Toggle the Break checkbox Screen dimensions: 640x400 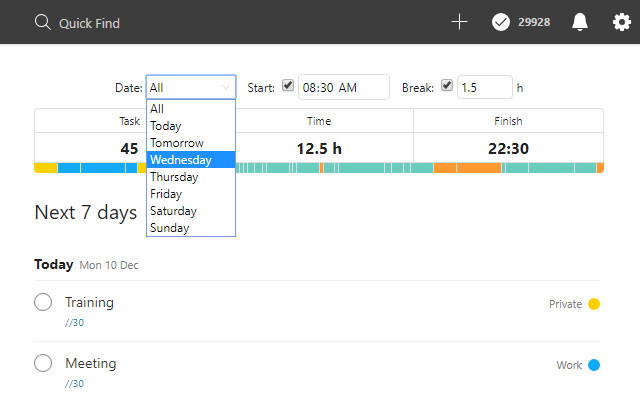pos(447,85)
